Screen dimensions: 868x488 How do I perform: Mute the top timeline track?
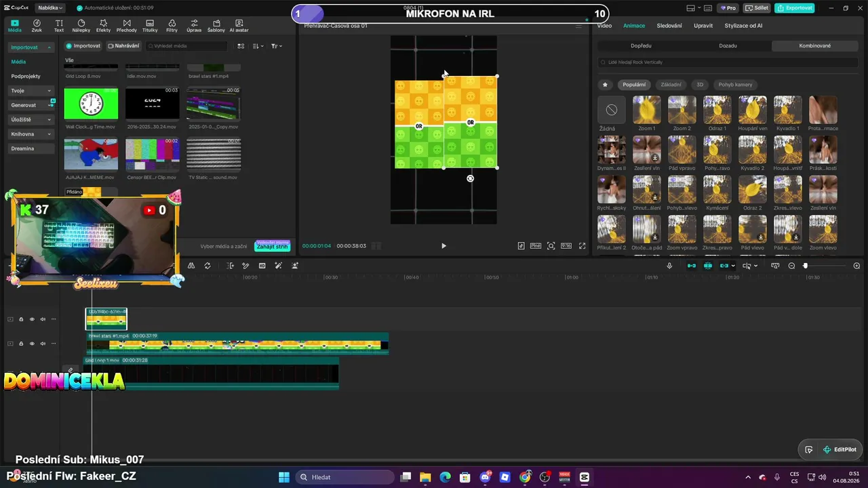coord(43,319)
